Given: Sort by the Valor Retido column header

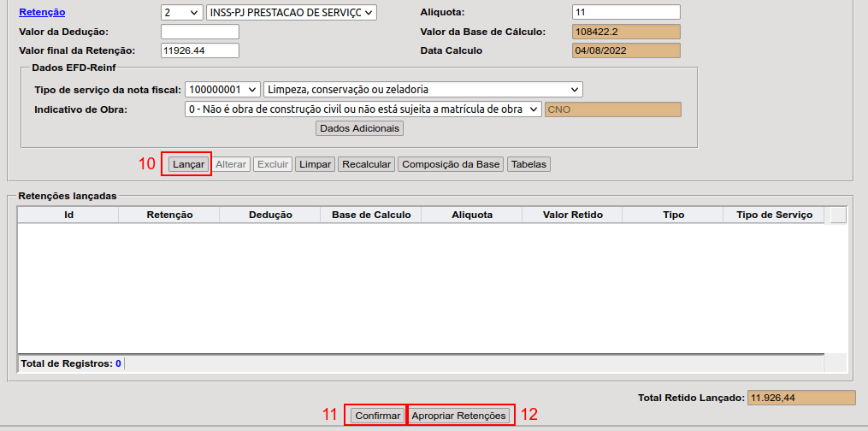Looking at the screenshot, I should point(572,215).
